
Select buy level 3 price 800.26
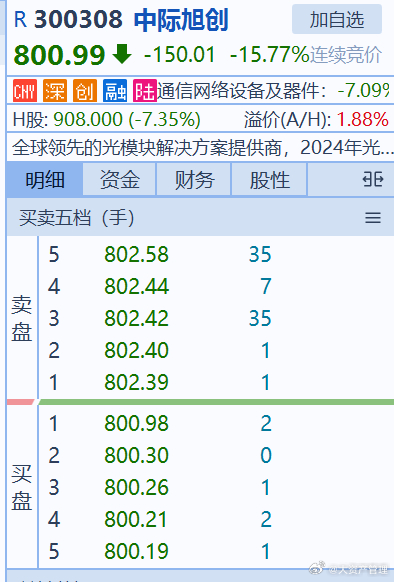point(136,487)
